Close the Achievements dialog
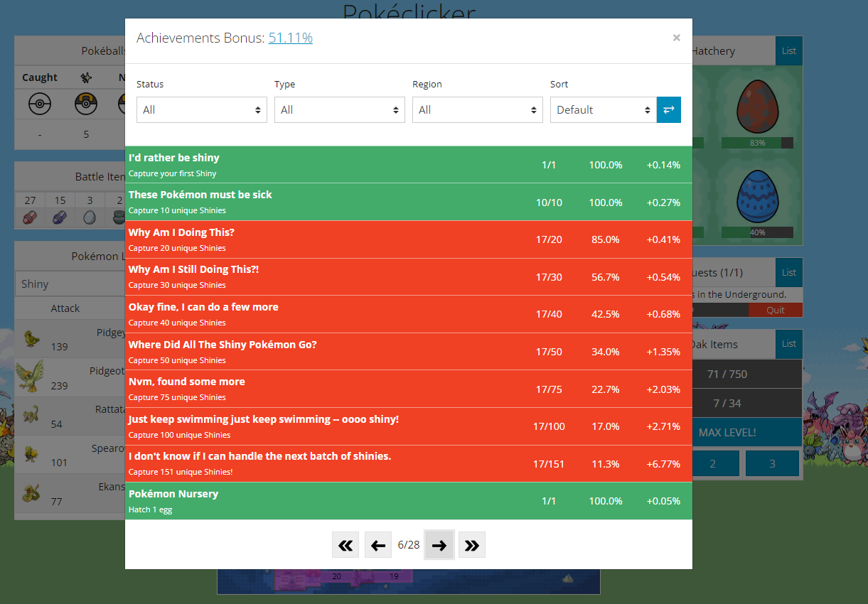This screenshot has width=868, height=604. [676, 38]
